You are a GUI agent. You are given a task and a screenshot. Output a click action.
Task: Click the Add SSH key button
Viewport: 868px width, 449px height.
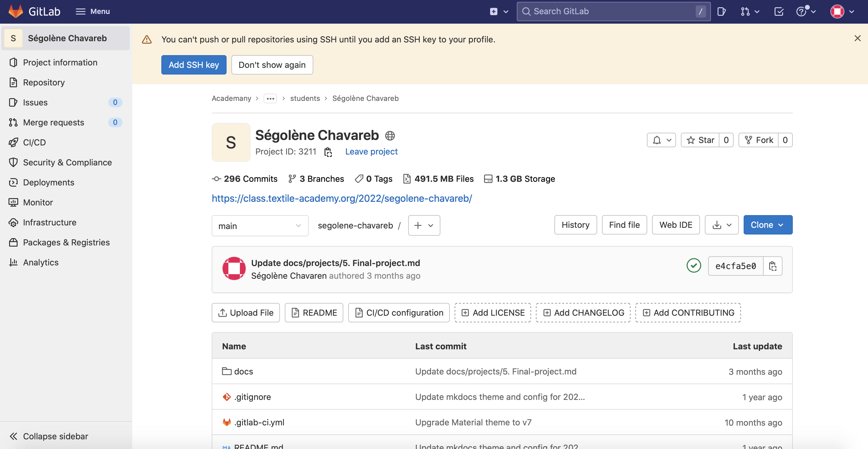point(194,65)
